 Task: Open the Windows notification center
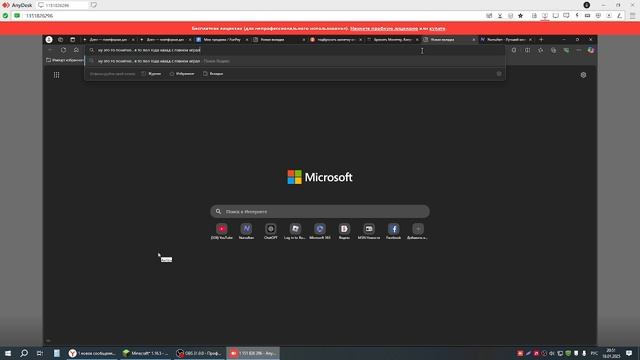[x=629, y=353]
